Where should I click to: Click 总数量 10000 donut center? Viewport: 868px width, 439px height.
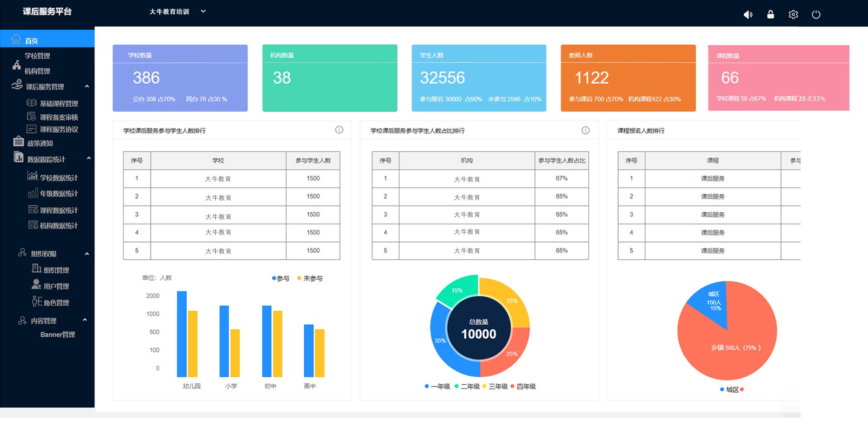pyautogui.click(x=479, y=329)
